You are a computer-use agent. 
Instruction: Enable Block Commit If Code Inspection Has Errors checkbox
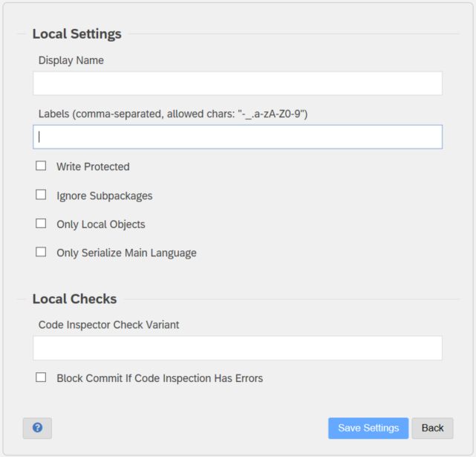41,377
